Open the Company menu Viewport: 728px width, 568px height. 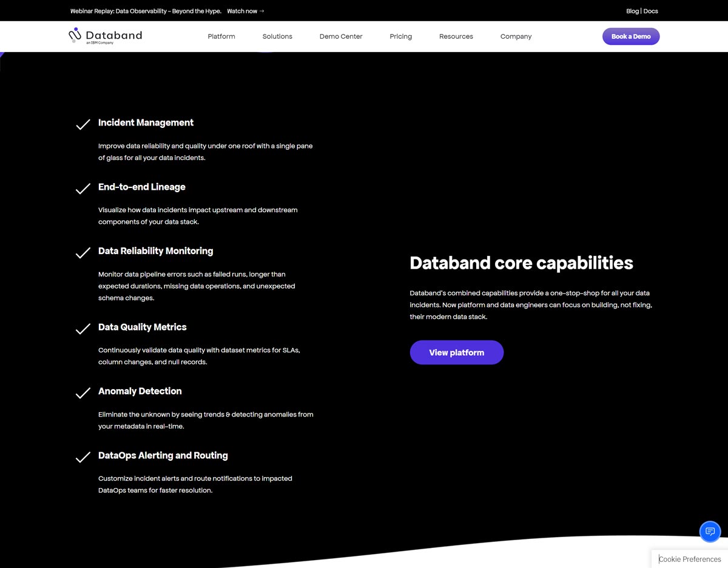coord(516,36)
